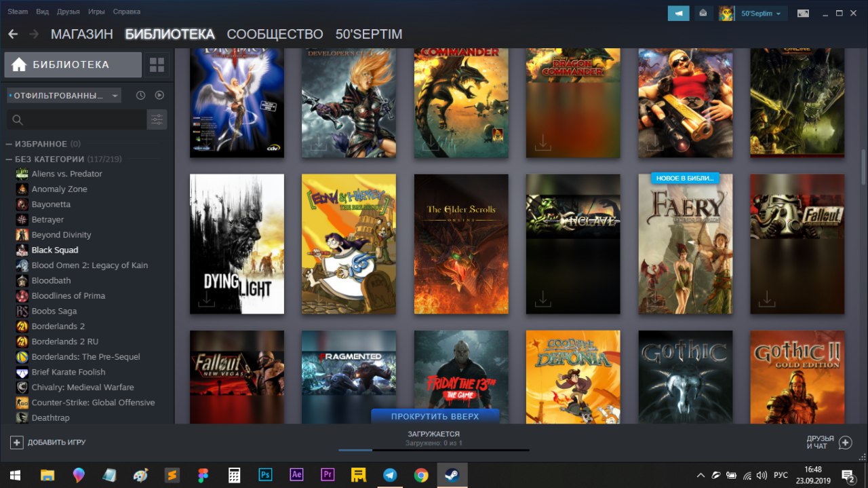Open the 50'SEPTIM profile tab

coord(369,34)
